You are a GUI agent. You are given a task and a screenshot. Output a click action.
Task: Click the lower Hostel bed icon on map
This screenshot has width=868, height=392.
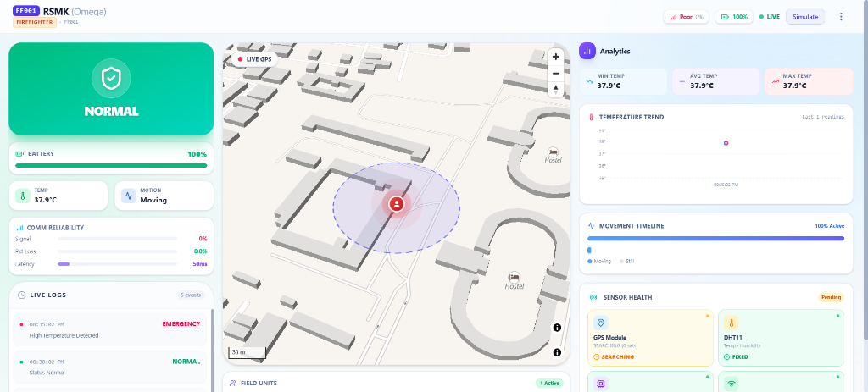point(515,277)
